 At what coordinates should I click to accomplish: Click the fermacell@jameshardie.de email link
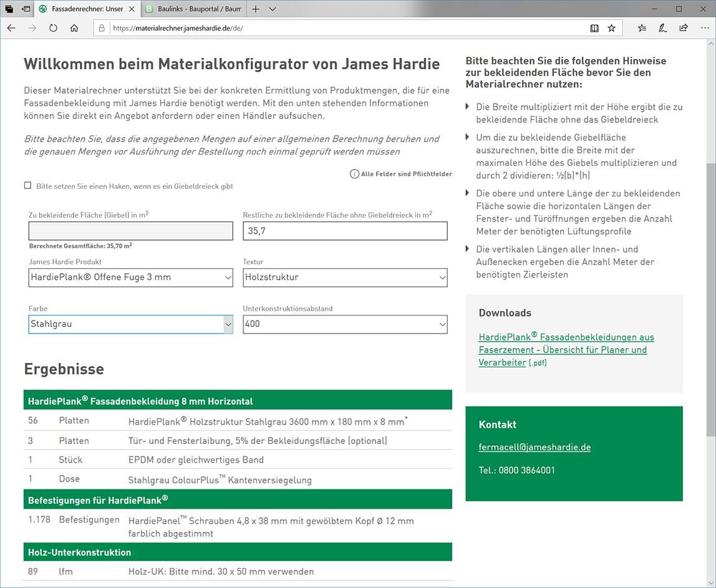[x=535, y=448]
